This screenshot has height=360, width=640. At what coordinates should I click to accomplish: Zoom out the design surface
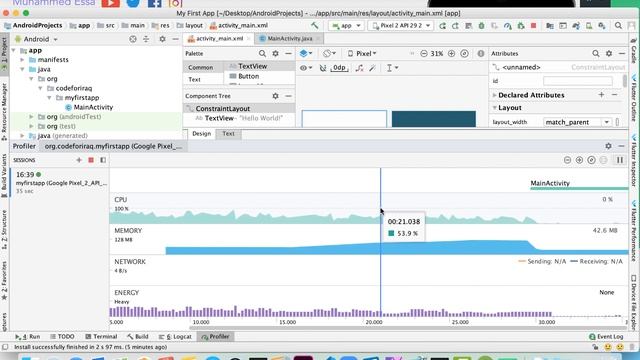pyautogui.click(x=424, y=53)
